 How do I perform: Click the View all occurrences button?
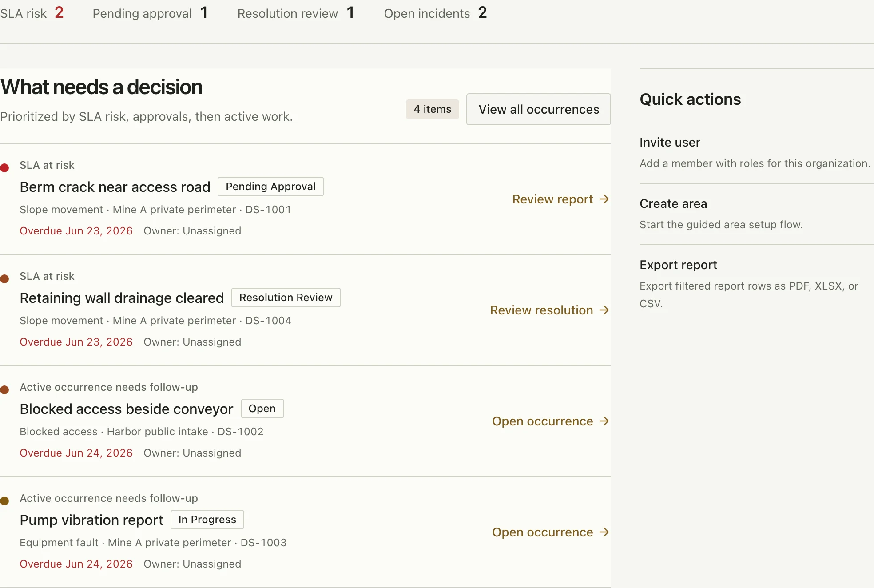click(538, 109)
